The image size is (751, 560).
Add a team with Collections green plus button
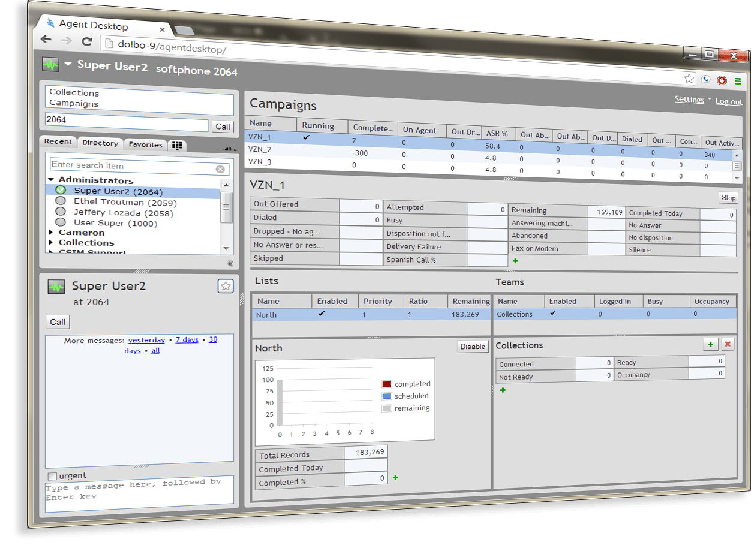[x=711, y=344]
